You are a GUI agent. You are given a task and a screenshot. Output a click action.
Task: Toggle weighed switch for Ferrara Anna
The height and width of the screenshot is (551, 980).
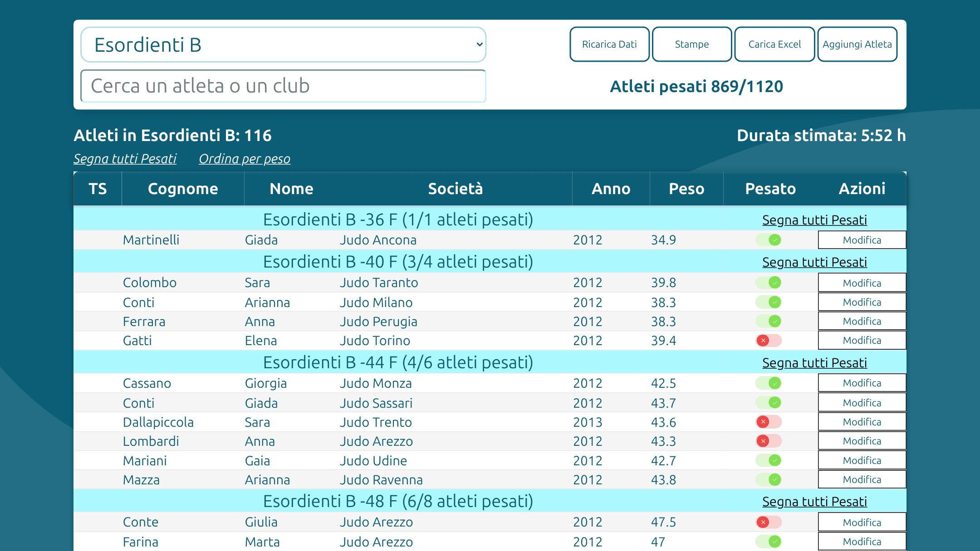769,321
